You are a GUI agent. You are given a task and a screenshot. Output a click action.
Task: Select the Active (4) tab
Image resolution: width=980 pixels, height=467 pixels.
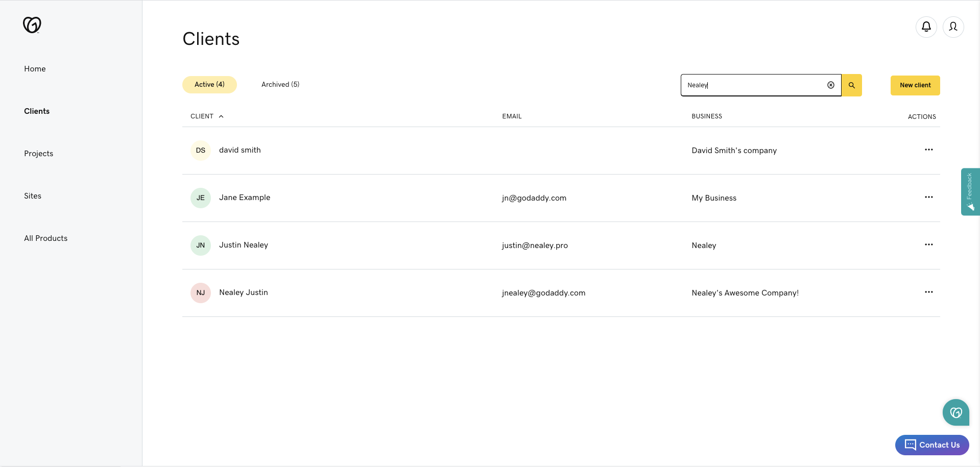tap(209, 85)
